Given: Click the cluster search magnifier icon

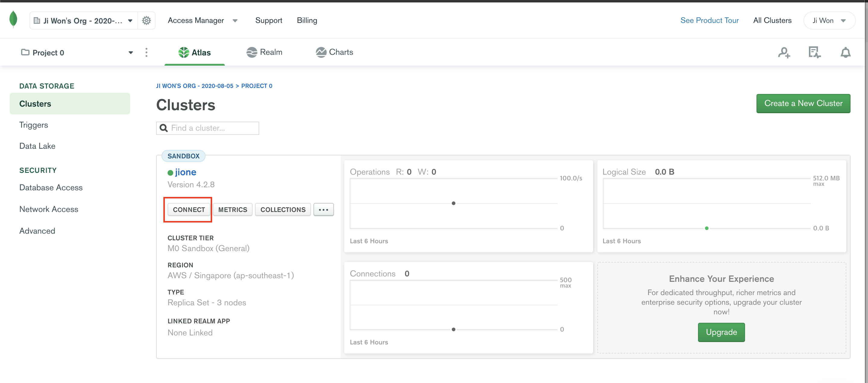Looking at the screenshot, I should pos(164,128).
